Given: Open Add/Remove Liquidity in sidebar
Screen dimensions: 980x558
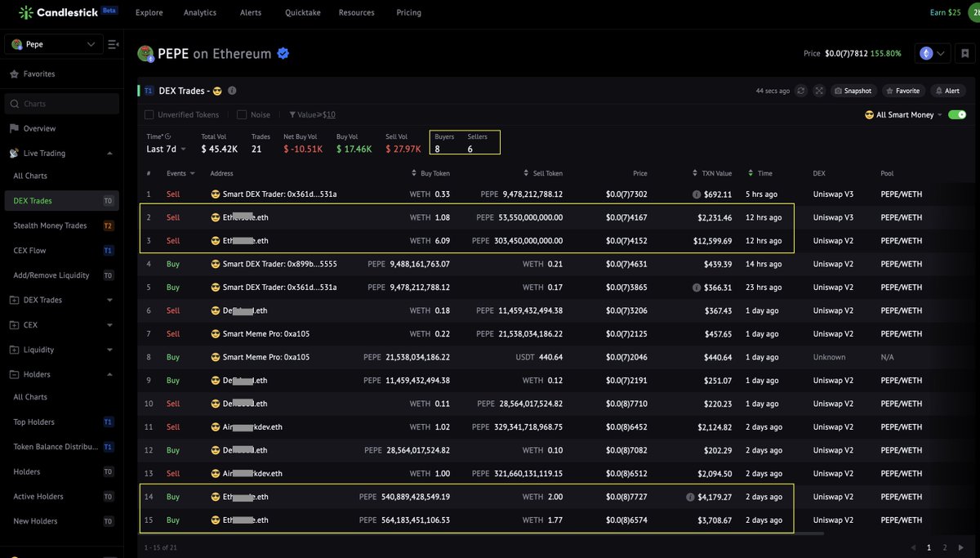Looking at the screenshot, I should point(51,275).
